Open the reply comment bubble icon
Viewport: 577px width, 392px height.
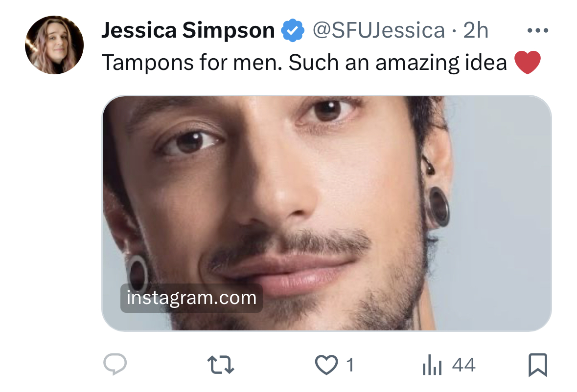pos(115,364)
